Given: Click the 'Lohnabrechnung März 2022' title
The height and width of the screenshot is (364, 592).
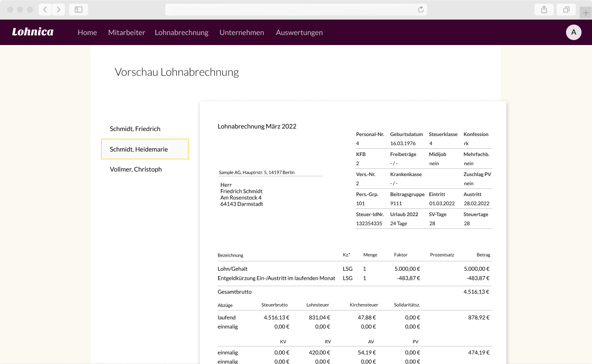Looking at the screenshot, I should pos(257,126).
